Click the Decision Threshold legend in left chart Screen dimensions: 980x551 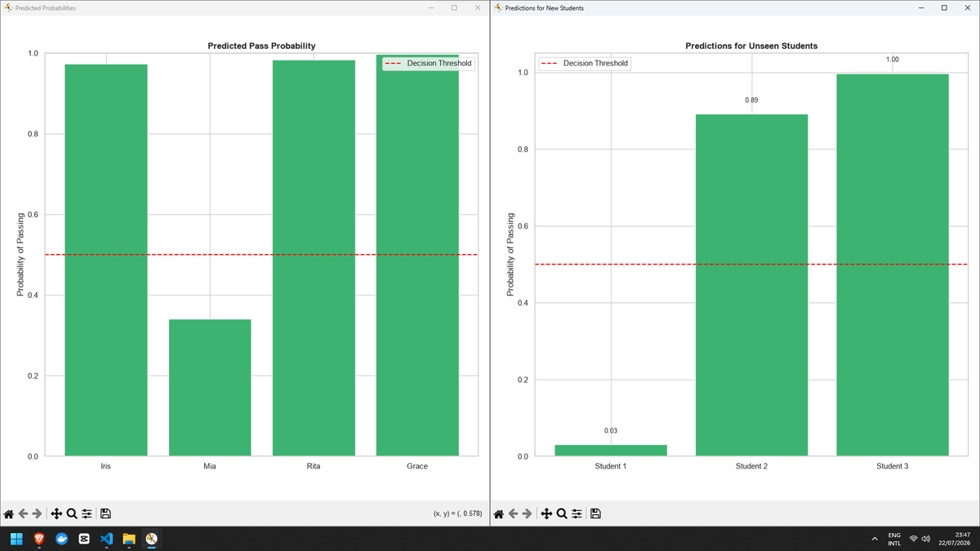(x=428, y=63)
